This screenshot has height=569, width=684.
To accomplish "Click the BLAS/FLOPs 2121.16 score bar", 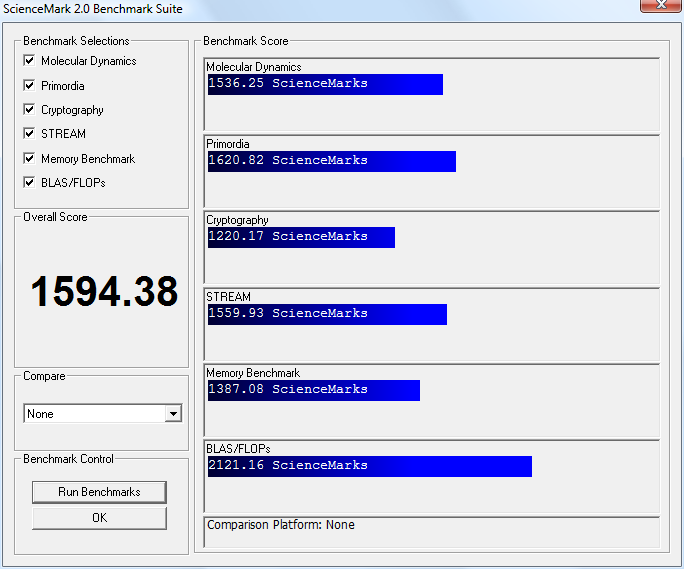I will point(369,466).
